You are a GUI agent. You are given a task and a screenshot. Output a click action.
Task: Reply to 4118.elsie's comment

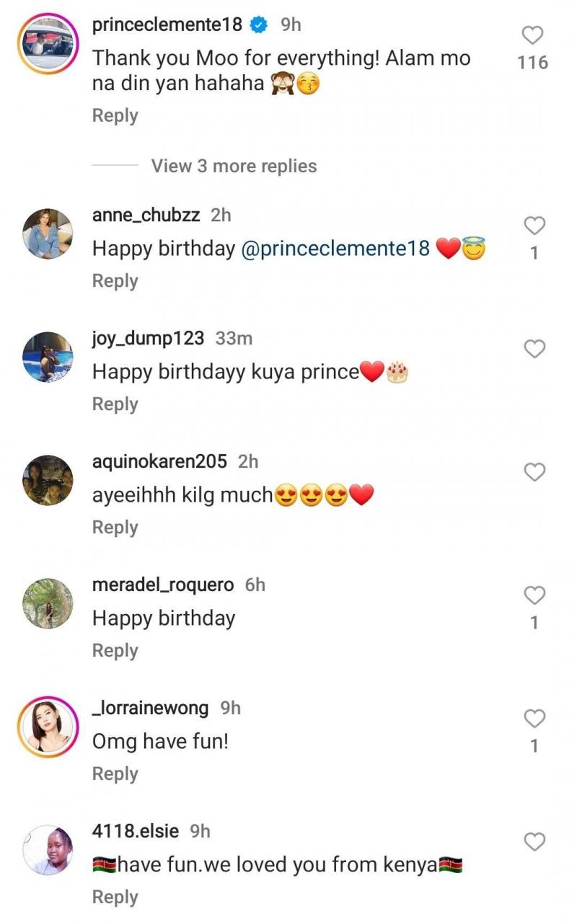pos(115,897)
